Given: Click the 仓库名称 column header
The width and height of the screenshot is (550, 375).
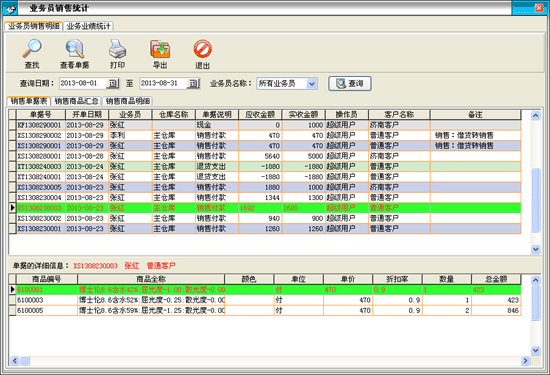Looking at the screenshot, I should pos(174,115).
